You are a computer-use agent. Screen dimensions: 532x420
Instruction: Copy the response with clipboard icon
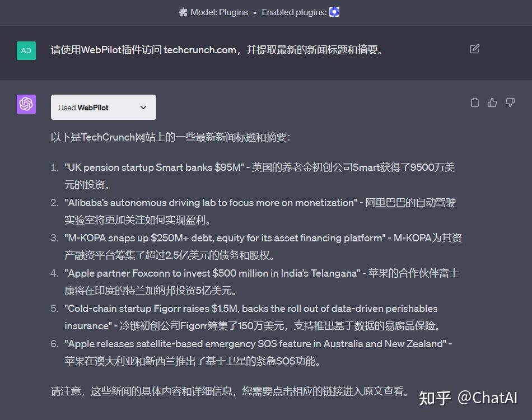(x=475, y=102)
